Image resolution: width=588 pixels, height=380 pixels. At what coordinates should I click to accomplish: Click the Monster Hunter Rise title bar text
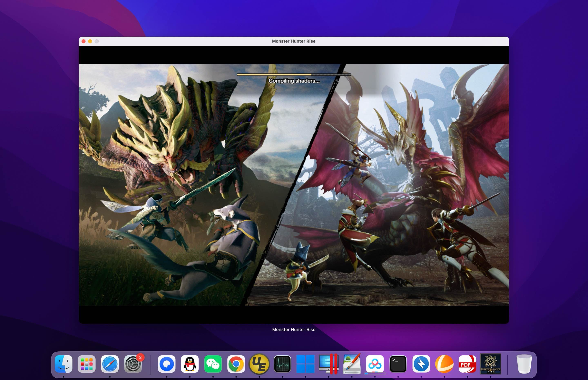294,41
